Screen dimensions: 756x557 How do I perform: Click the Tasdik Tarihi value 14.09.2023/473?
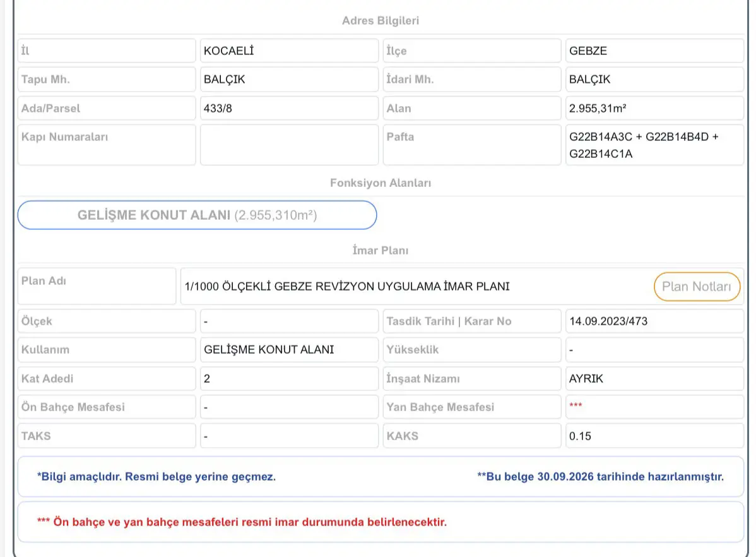pos(654,321)
